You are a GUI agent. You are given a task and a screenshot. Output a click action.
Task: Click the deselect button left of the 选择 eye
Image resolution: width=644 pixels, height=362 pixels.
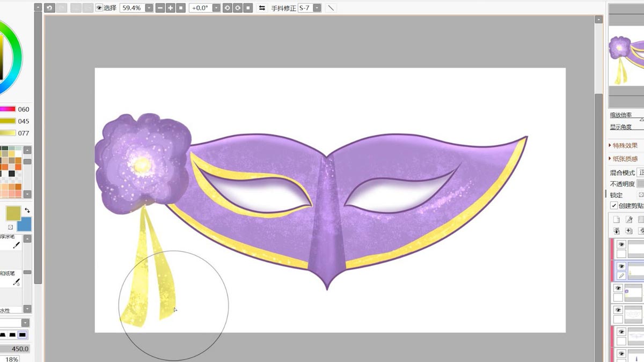pos(75,8)
